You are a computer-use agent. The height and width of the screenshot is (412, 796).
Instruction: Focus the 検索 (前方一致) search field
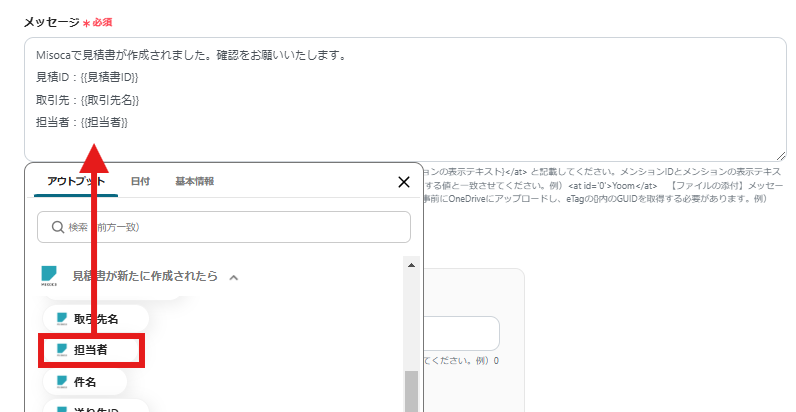(x=223, y=227)
